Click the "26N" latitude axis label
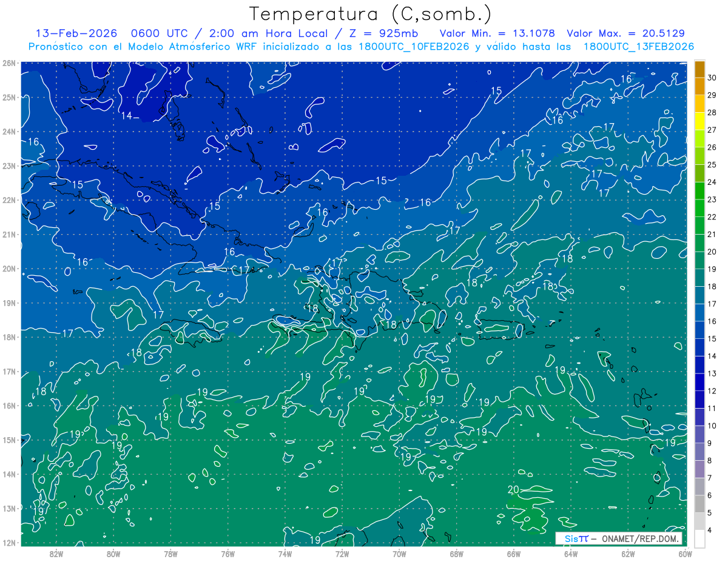The height and width of the screenshot is (562, 728). 8,63
